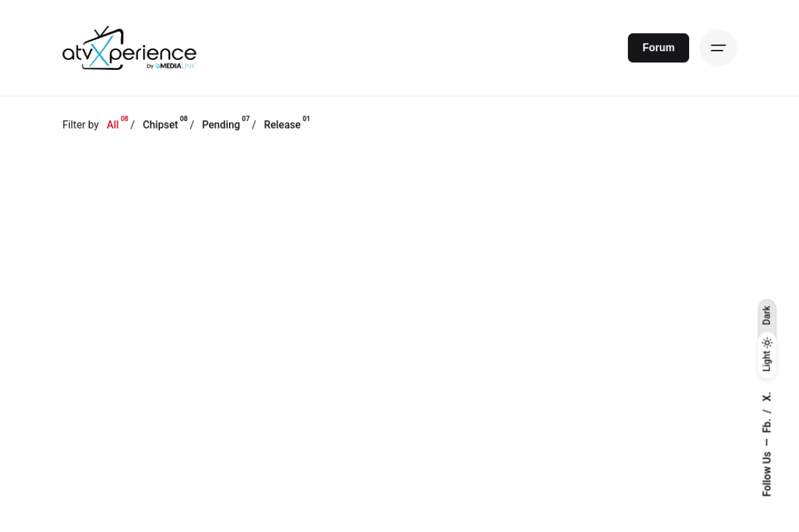Filter projects by Pending
Screen dimensions: 799x532
(221, 125)
